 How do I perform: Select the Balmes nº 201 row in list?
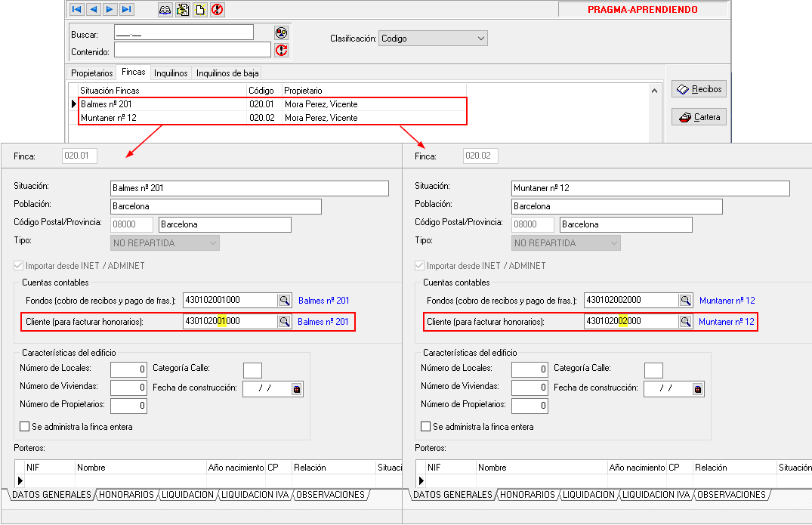273,104
